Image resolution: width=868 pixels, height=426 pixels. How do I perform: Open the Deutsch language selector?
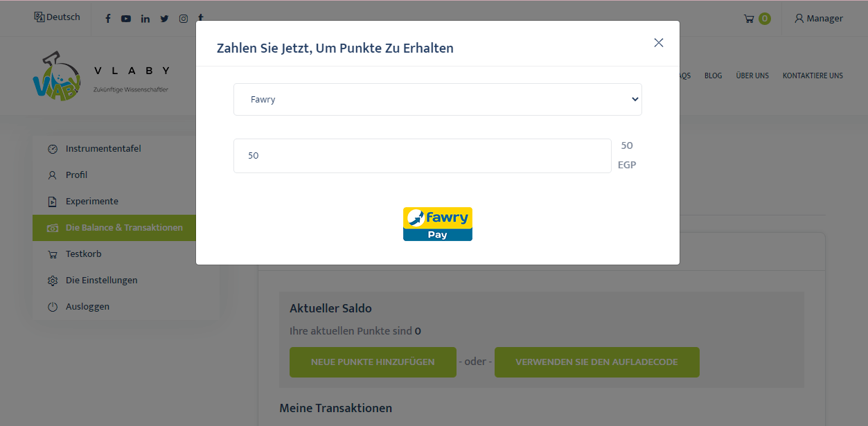point(57,17)
